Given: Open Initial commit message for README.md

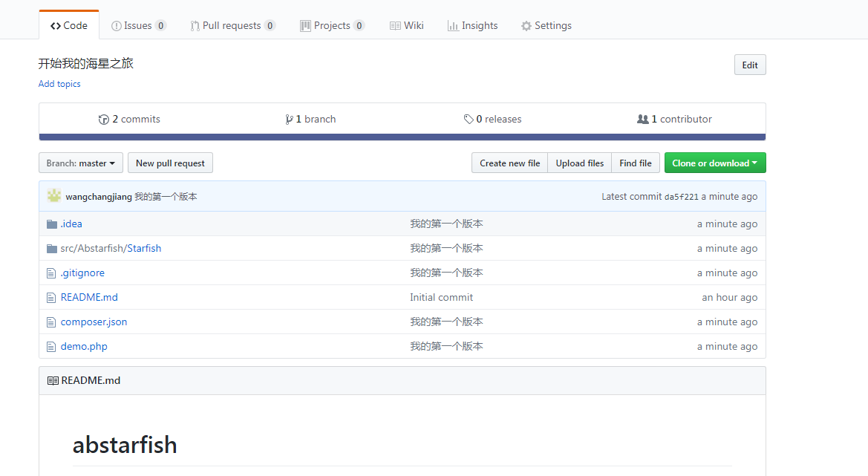Looking at the screenshot, I should [x=441, y=297].
